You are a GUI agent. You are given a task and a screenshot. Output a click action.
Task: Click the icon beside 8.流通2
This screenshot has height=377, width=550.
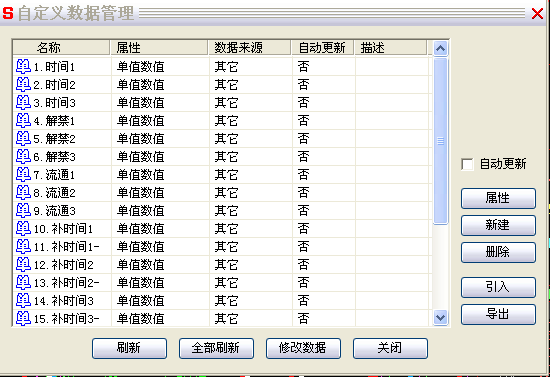24,193
